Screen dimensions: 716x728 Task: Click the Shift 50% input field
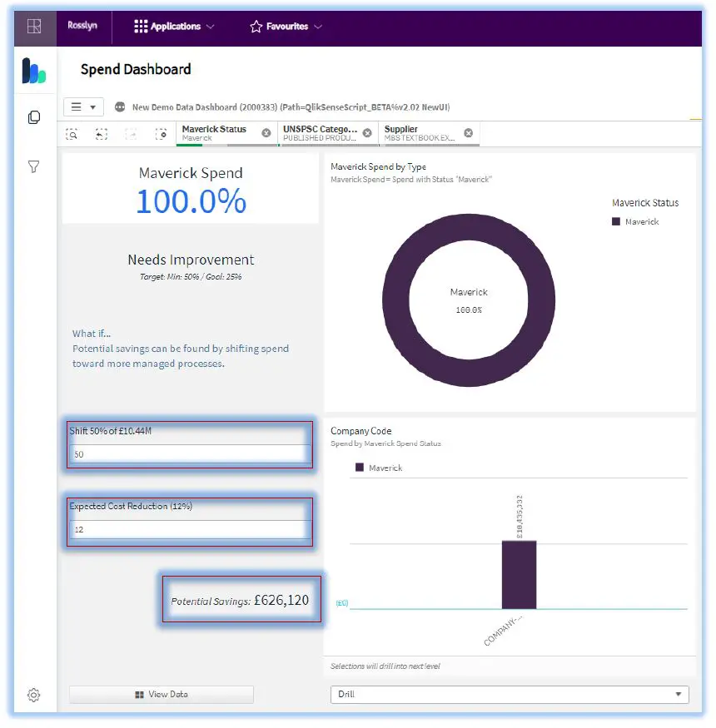tap(189, 454)
